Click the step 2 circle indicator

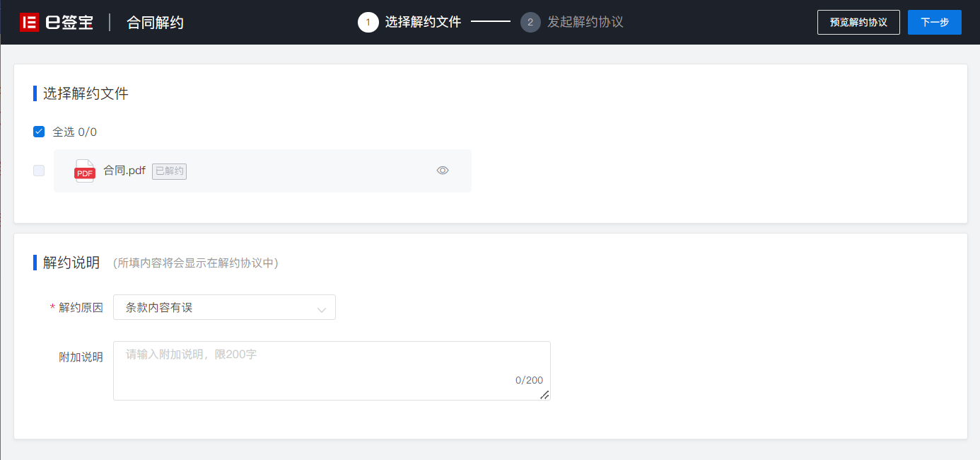530,22
